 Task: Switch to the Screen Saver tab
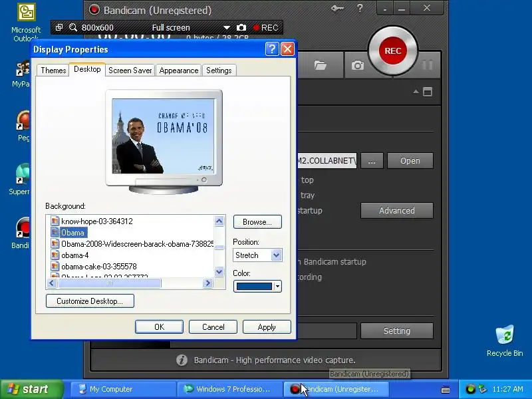pyautogui.click(x=130, y=70)
